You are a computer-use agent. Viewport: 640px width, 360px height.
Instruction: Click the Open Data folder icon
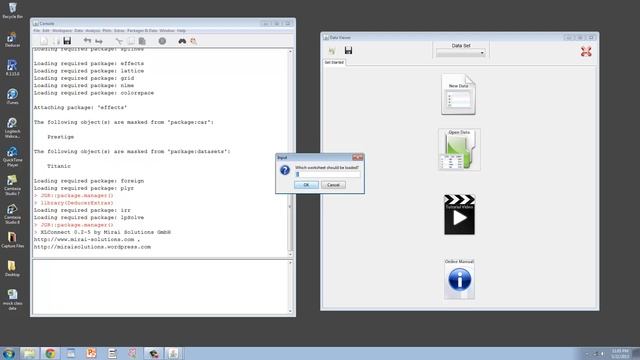tap(459, 149)
